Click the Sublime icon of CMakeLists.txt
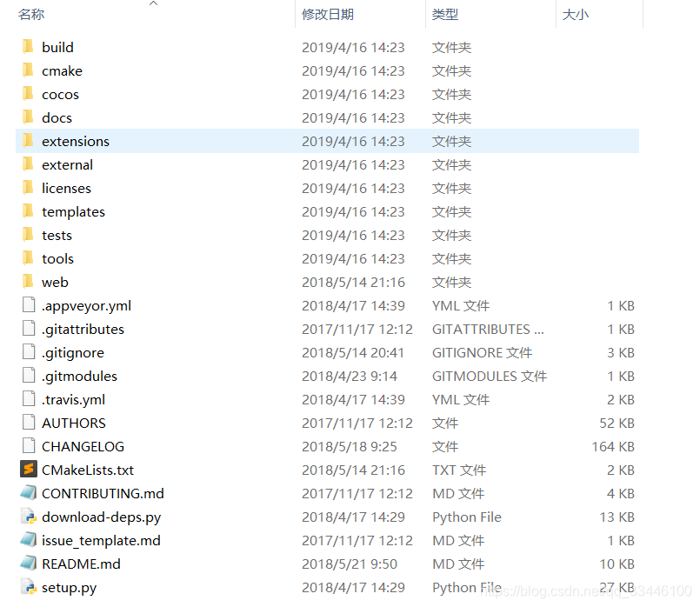Image resolution: width=700 pixels, height=607 pixels. 29,470
